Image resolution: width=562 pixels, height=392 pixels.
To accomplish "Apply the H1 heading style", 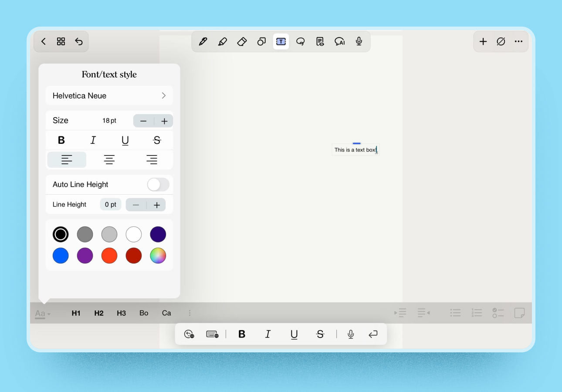I will pyautogui.click(x=76, y=313).
